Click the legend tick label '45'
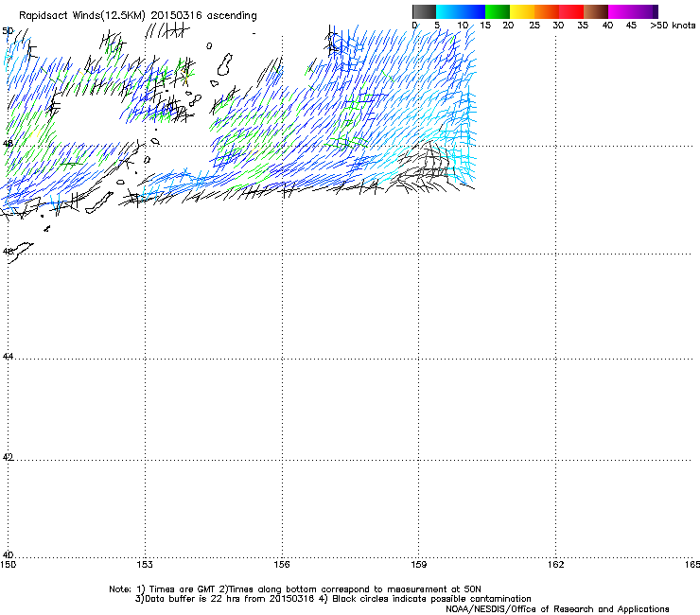The image size is (700, 615). (x=631, y=26)
